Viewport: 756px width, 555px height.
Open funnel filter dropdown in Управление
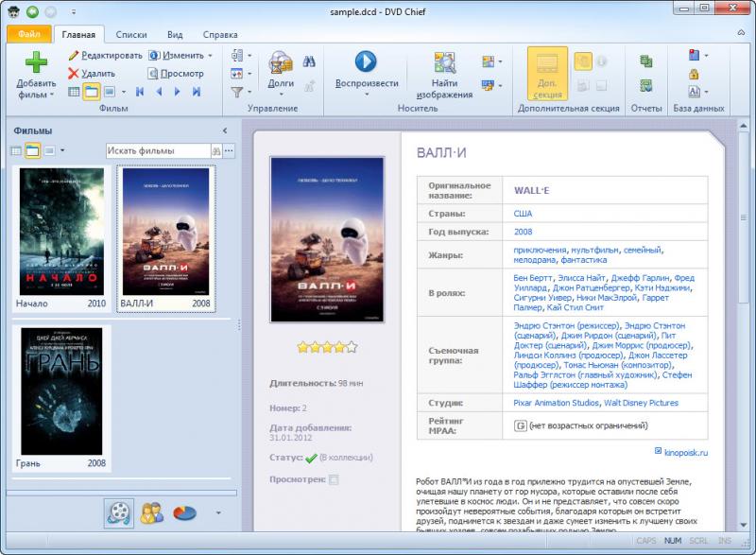(249, 92)
